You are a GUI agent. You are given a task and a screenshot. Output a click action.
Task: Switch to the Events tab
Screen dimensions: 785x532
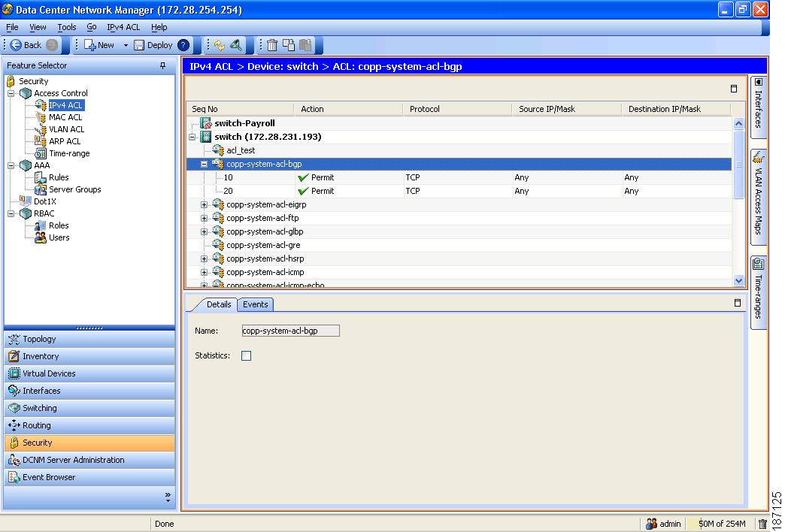coord(256,304)
